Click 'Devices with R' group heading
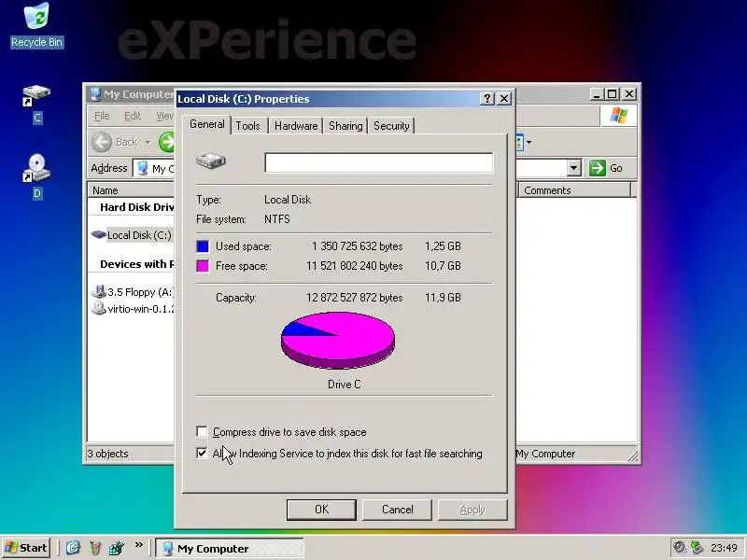Viewport: 747px width, 560px height. click(x=136, y=264)
